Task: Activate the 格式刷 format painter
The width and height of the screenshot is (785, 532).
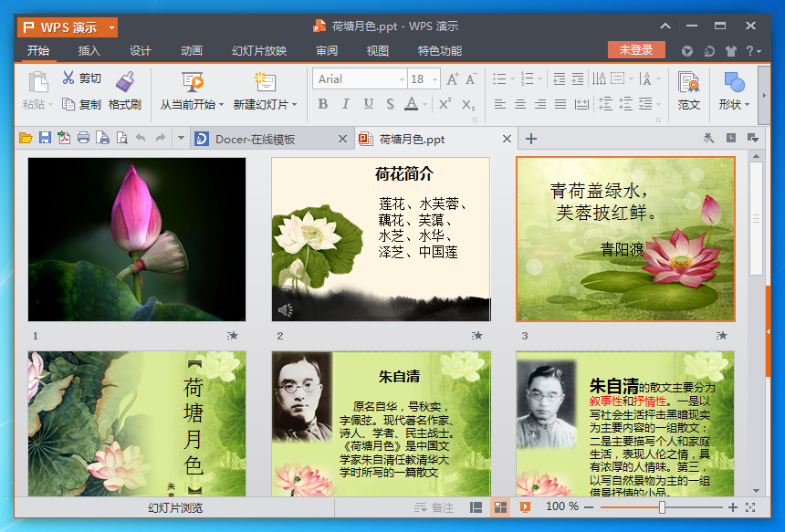Action: click(x=125, y=90)
